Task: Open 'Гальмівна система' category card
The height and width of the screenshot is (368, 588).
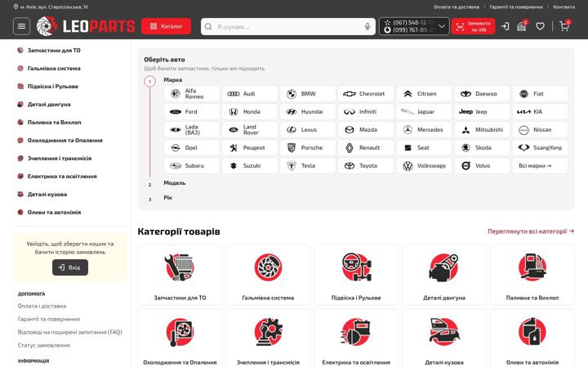Action: 268,275
